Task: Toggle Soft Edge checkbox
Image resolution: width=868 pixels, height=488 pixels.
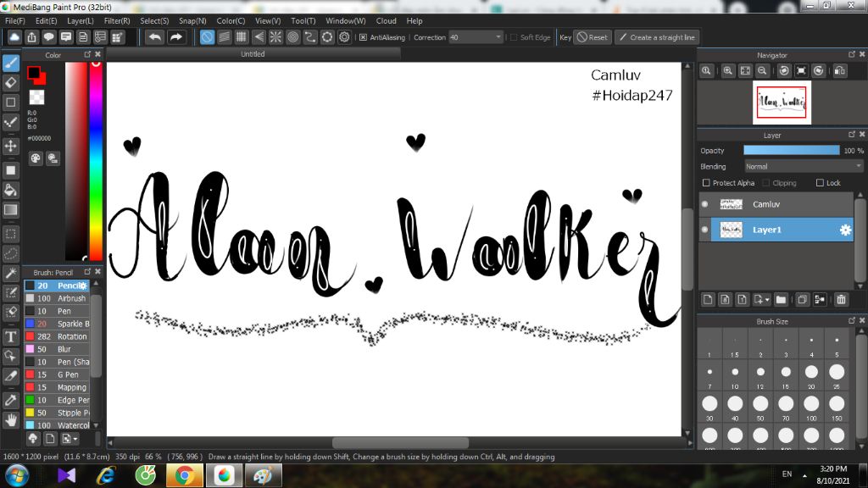Action: [513, 37]
